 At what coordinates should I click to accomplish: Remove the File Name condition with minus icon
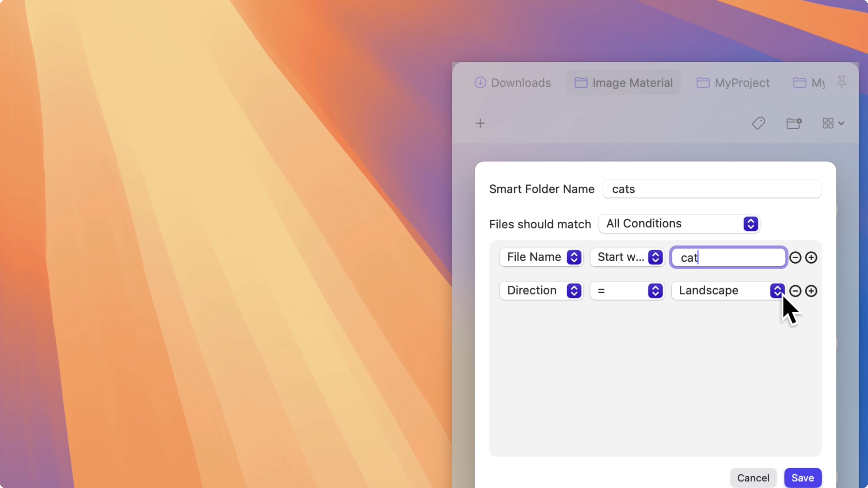(x=795, y=257)
